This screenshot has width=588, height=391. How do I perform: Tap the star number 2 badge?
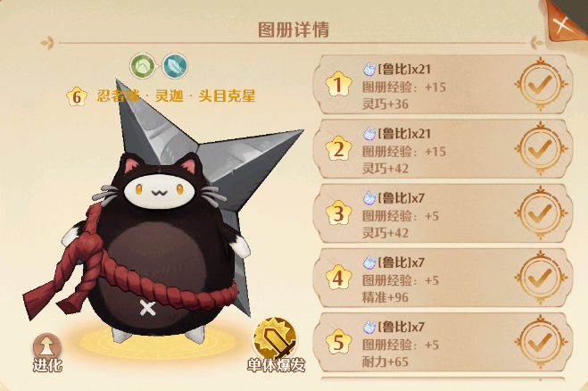338,149
